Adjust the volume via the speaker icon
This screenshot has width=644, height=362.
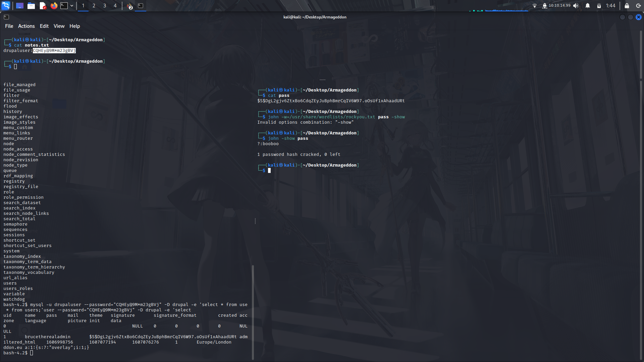coord(576,5)
